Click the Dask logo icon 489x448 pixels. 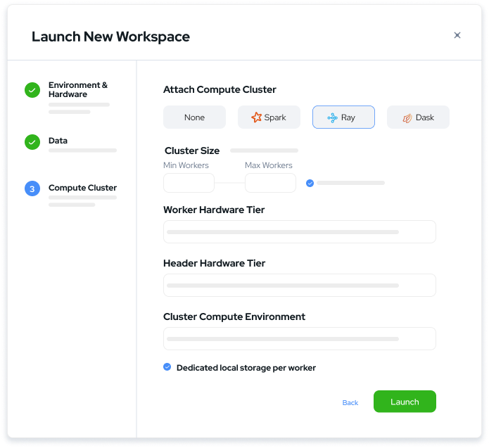click(407, 118)
